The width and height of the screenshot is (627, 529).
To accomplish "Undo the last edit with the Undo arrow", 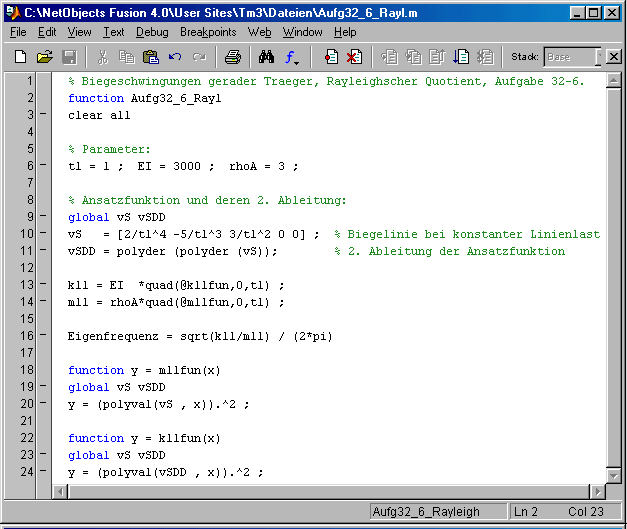I will (175, 57).
